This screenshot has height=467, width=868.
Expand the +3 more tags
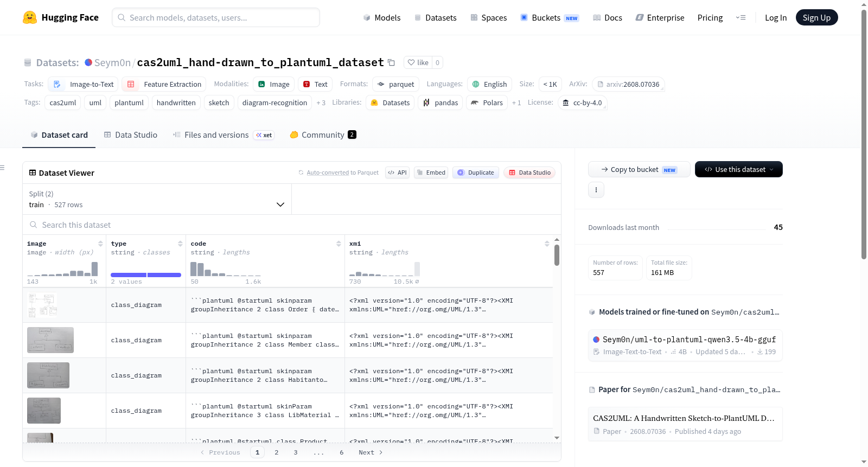click(321, 103)
